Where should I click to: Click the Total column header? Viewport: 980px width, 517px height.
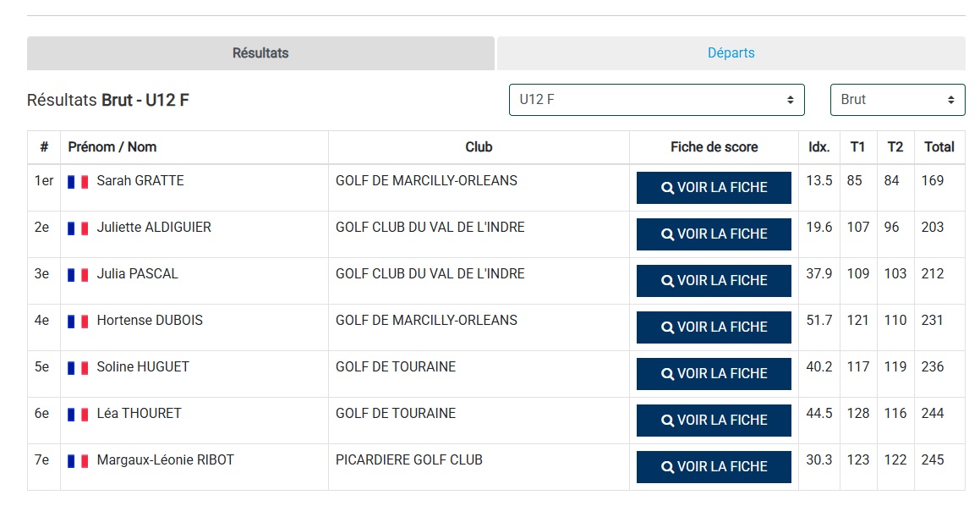pos(939,147)
